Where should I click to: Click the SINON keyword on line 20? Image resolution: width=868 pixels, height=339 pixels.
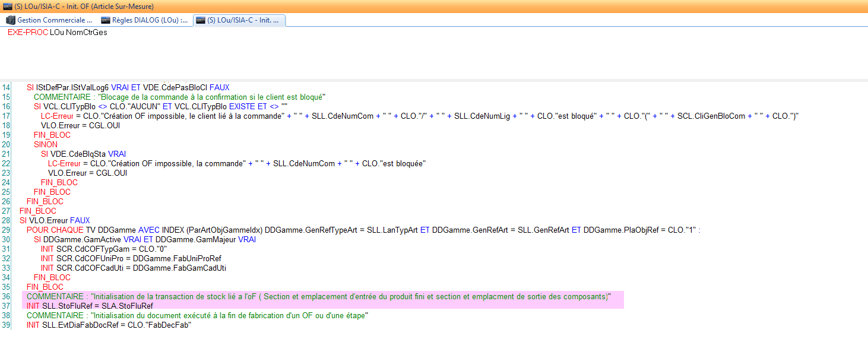pos(45,144)
